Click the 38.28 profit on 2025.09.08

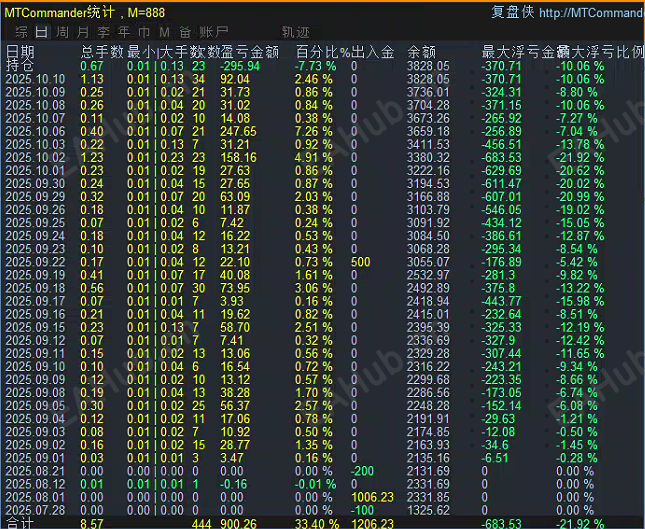tap(235, 393)
